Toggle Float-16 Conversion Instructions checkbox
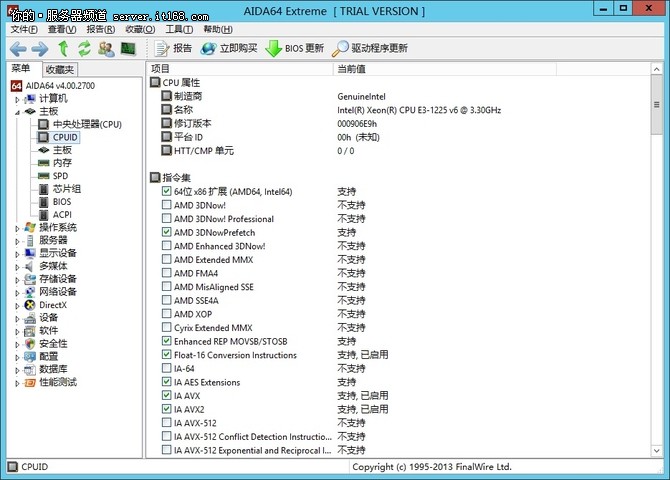This screenshot has width=670, height=480. coord(167,354)
